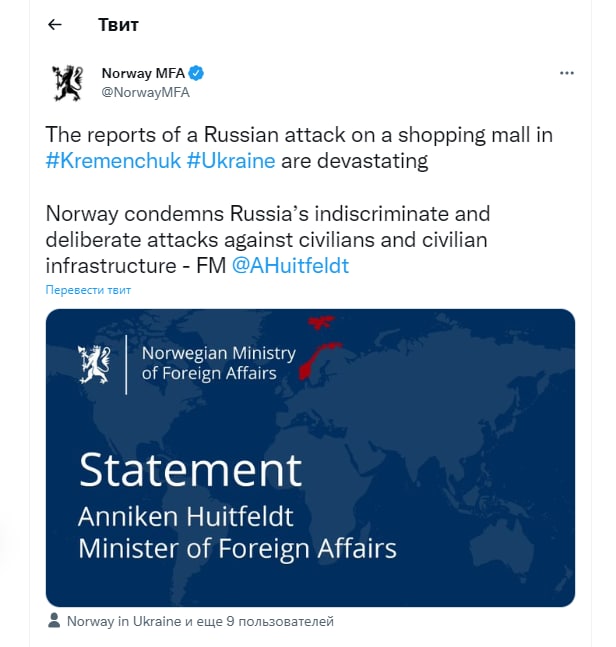Open the three-dot more options menu
Image resolution: width=616 pixels, height=647 pixels.
click(566, 73)
